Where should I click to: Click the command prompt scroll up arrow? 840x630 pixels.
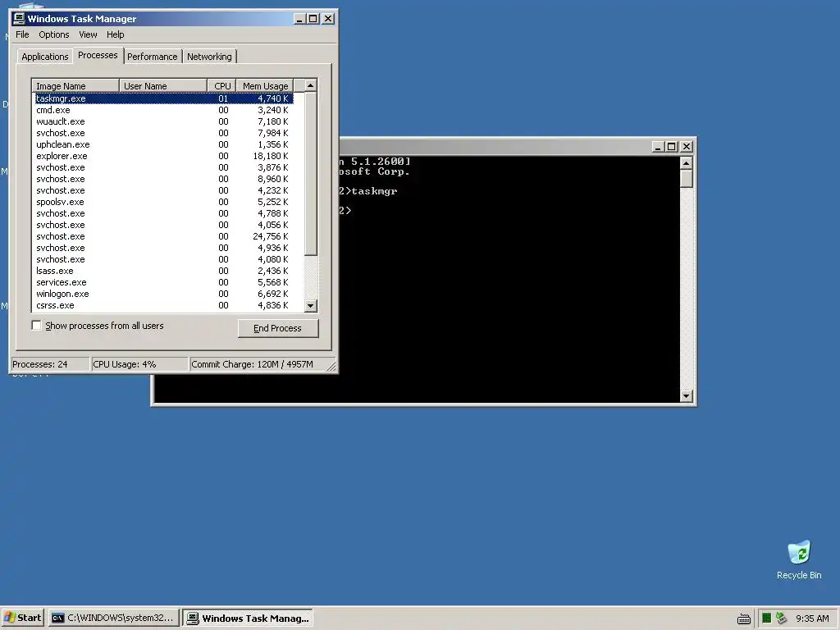click(x=687, y=162)
